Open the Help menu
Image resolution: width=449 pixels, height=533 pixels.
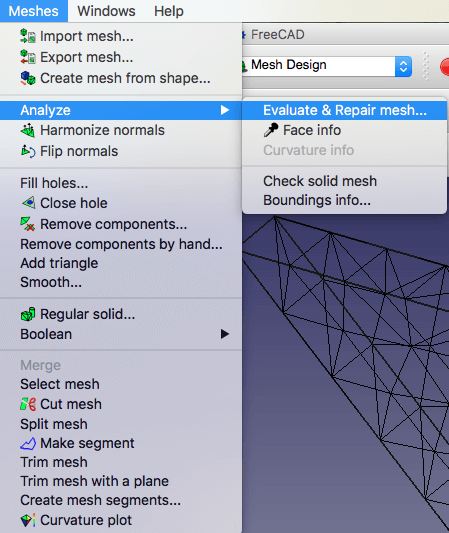pyautogui.click(x=169, y=11)
